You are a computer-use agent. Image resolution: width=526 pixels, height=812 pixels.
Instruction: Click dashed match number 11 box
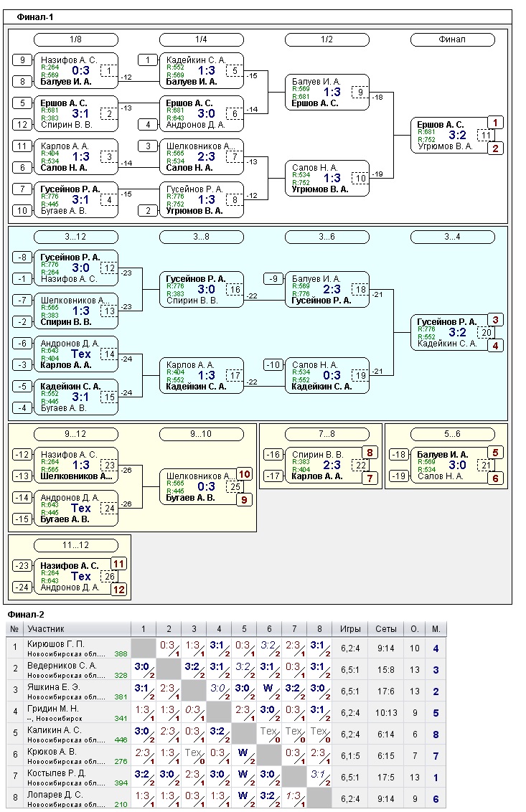486,136
